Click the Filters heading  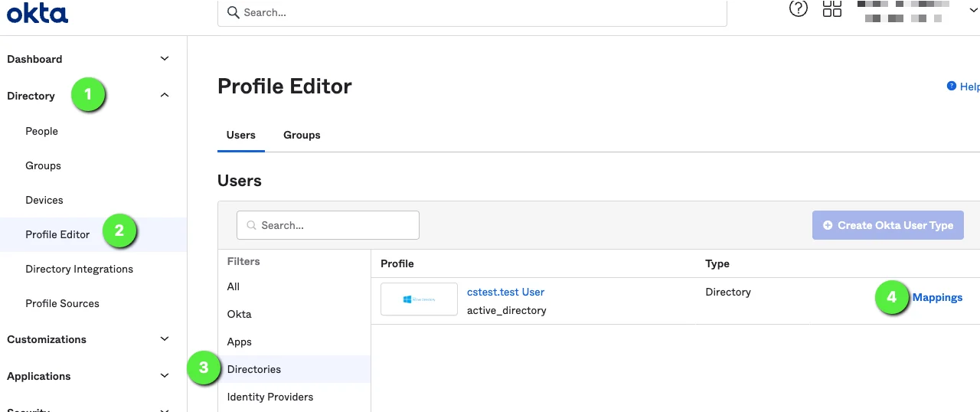click(x=243, y=261)
